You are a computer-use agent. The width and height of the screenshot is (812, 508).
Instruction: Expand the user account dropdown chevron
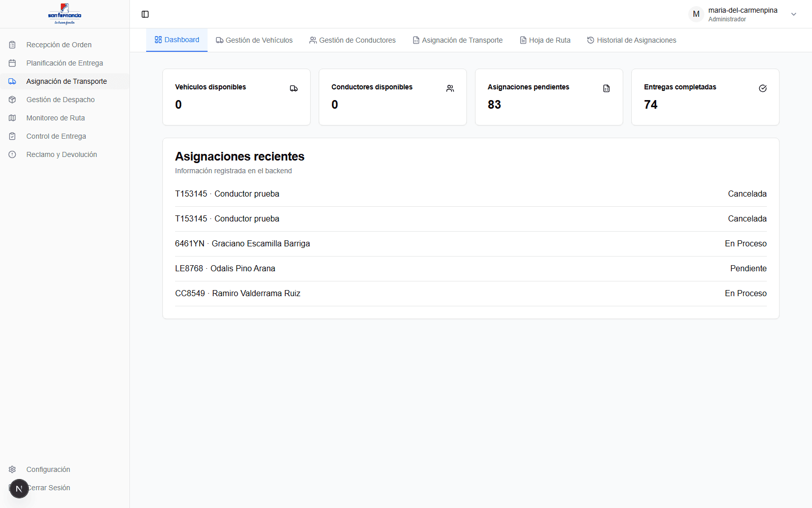tap(794, 14)
